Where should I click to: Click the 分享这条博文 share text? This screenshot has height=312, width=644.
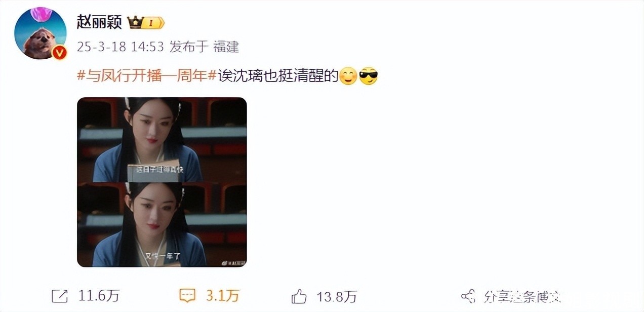pos(522,296)
